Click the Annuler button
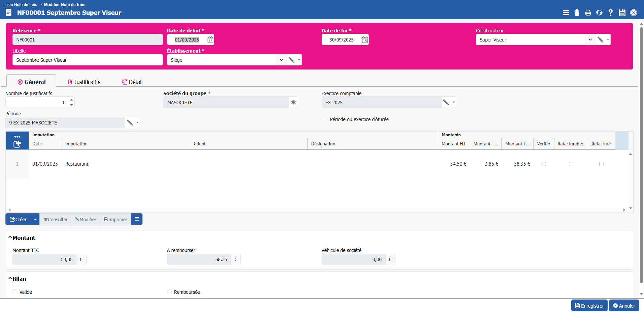 pyautogui.click(x=623, y=306)
